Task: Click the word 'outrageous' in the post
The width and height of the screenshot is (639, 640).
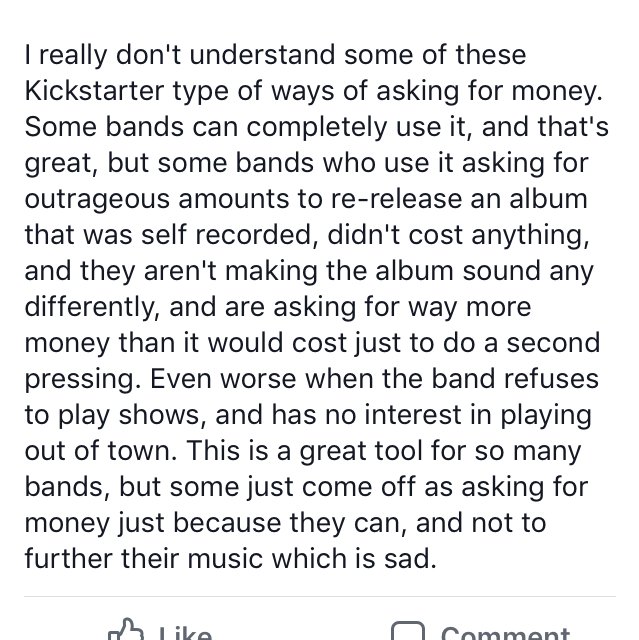Action: pyautogui.click(x=97, y=200)
